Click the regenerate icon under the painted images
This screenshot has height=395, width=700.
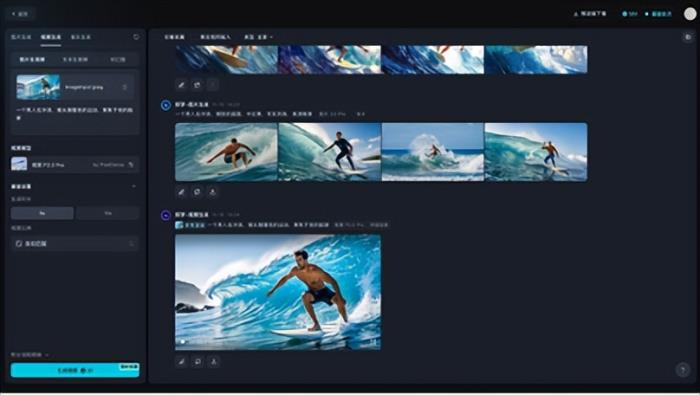click(197, 85)
